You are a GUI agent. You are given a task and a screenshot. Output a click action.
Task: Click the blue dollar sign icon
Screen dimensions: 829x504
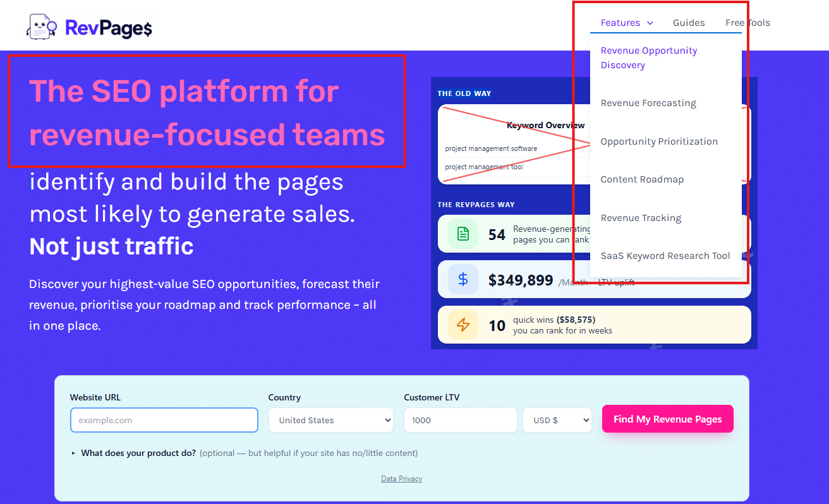(x=463, y=279)
